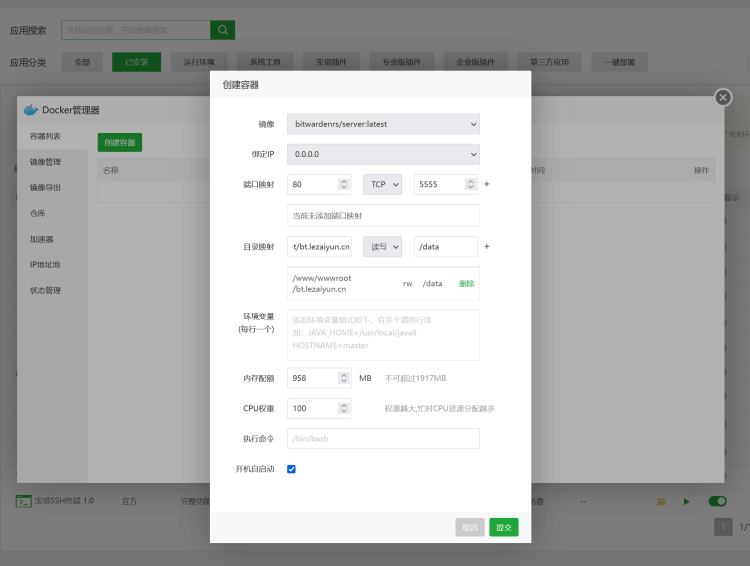
Task: Open the 镜像 image dropdown
Action: coord(383,124)
